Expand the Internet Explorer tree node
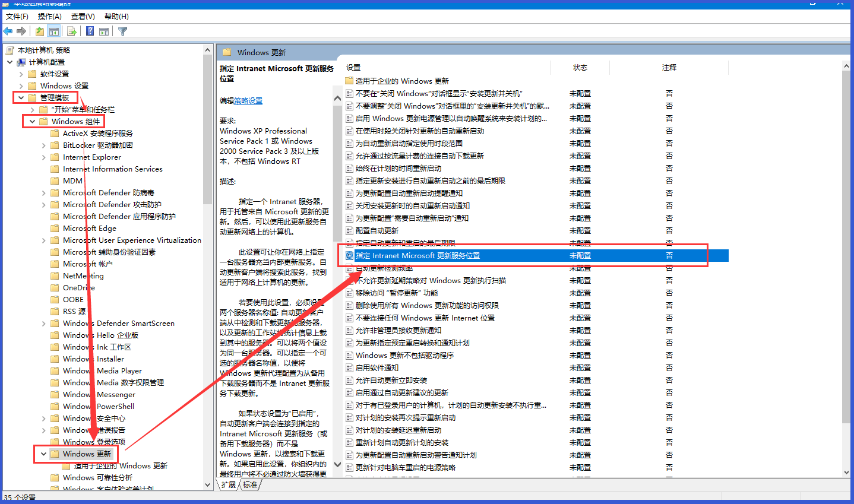Image resolution: width=854 pixels, height=504 pixels. (44, 157)
